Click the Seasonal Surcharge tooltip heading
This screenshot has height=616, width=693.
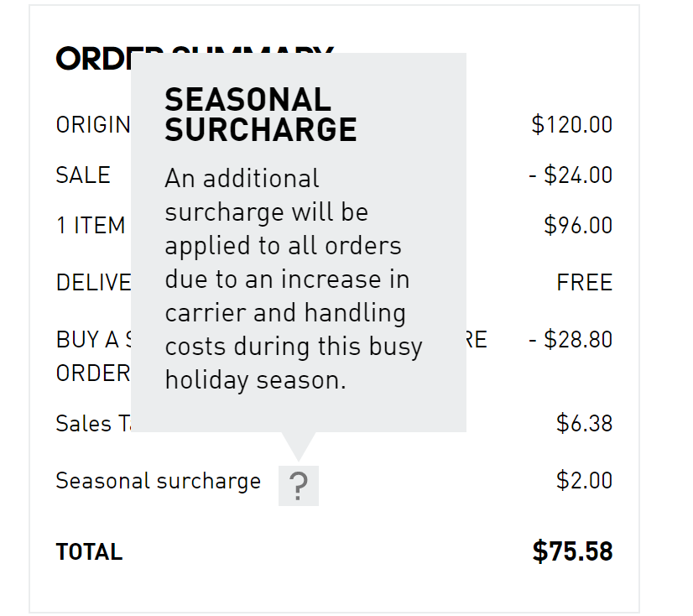coord(260,115)
